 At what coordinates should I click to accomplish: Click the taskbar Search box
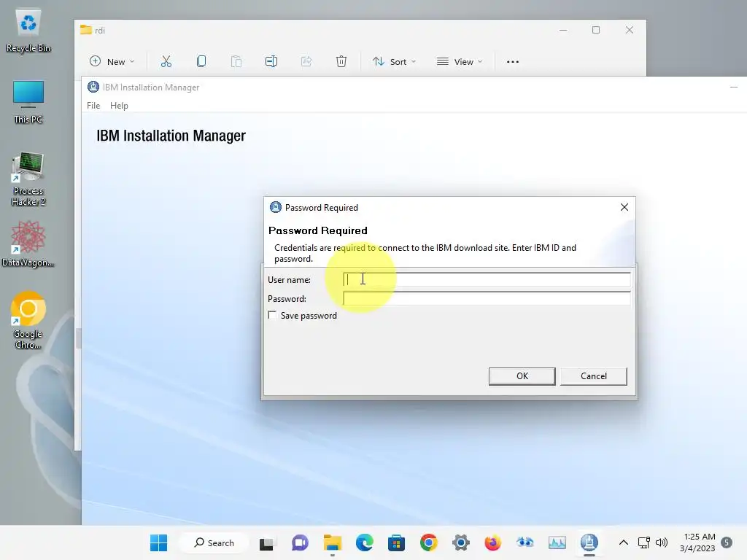click(214, 542)
